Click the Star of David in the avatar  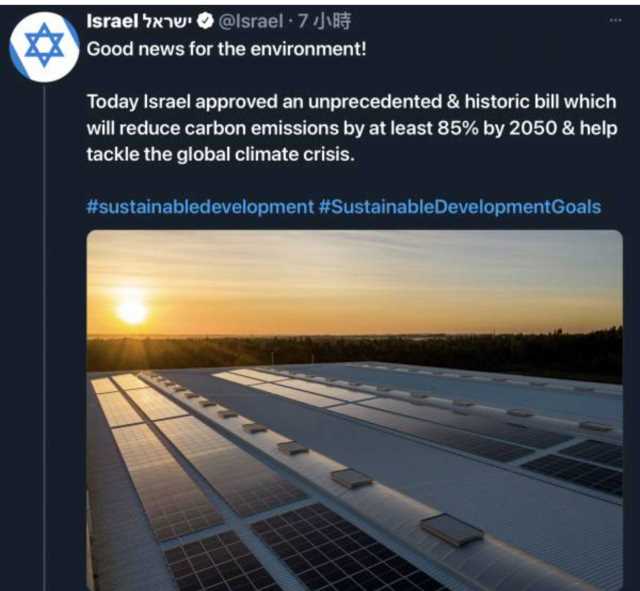click(x=43, y=44)
